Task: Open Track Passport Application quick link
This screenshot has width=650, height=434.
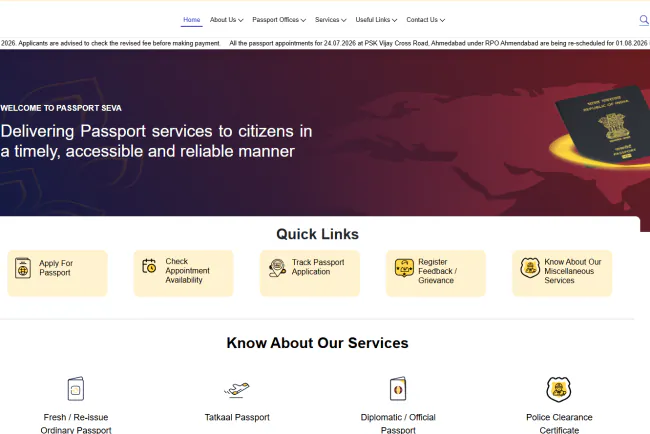Action: [310, 273]
